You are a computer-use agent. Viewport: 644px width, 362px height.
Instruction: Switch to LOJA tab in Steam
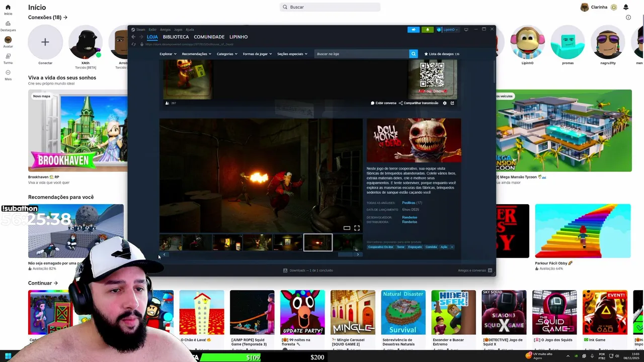tap(152, 37)
